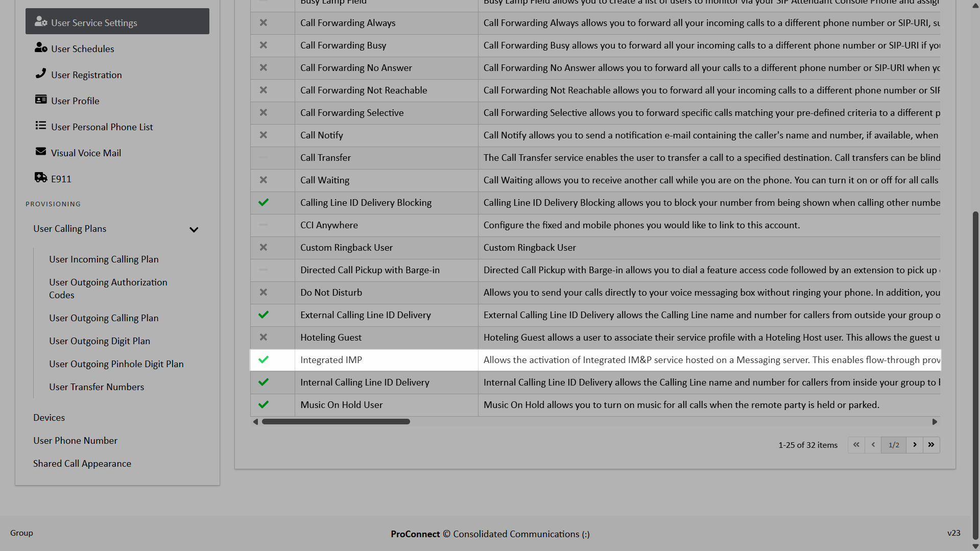Image resolution: width=980 pixels, height=551 pixels.
Task: Click the User Registration phone icon
Action: (x=41, y=74)
